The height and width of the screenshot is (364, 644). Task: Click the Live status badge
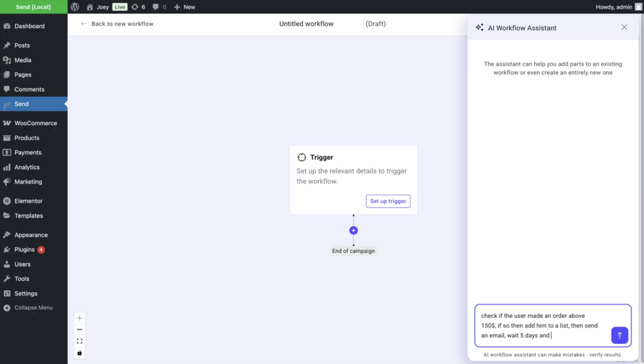click(x=119, y=7)
